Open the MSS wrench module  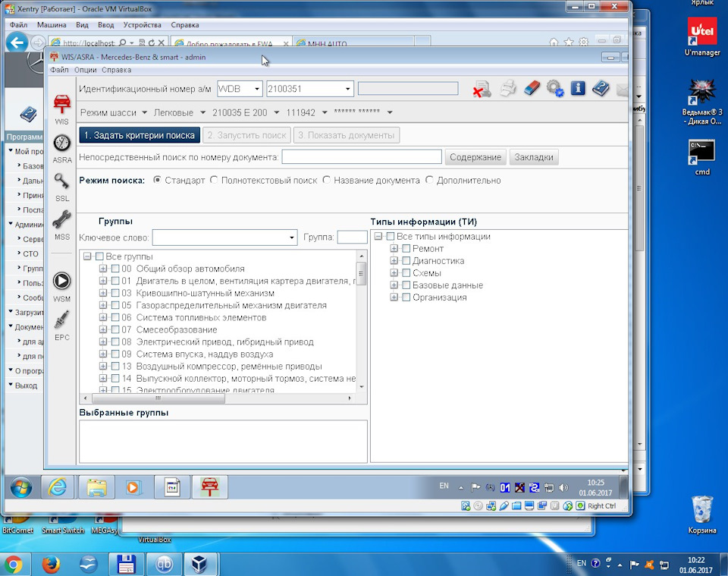tap(61, 225)
